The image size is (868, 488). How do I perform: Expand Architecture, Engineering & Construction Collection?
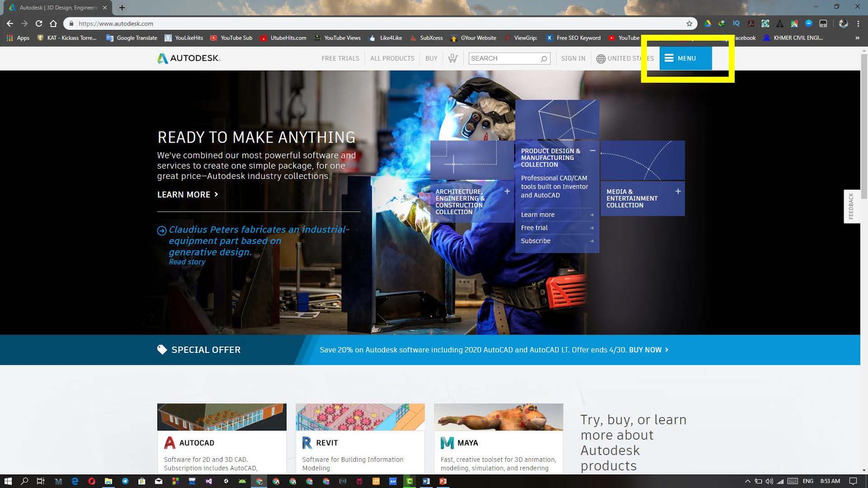tap(507, 191)
